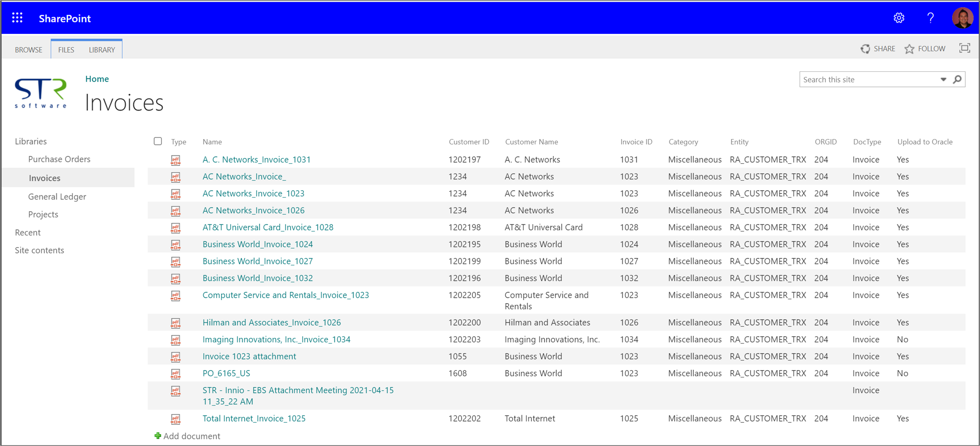
Task: Click the STR software logo
Action: [x=41, y=93]
